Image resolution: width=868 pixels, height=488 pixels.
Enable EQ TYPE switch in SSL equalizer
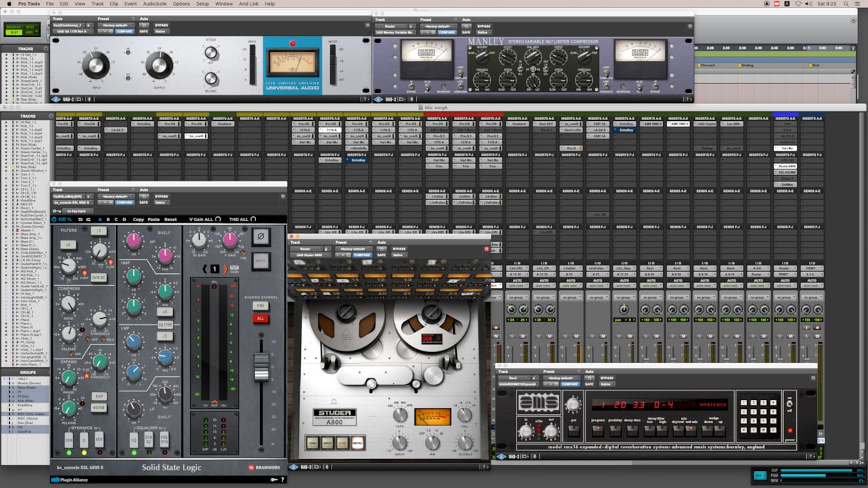tap(165, 324)
